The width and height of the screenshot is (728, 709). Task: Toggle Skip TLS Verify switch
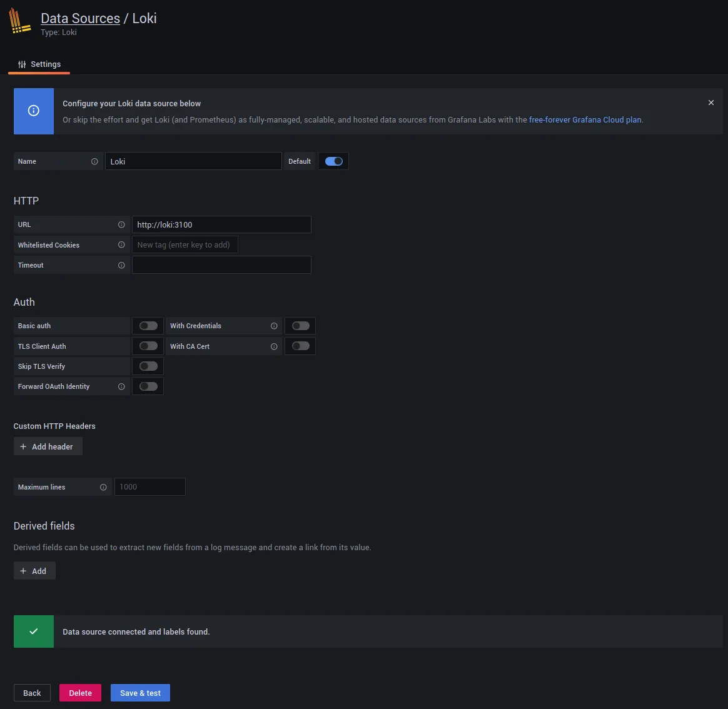(x=148, y=366)
